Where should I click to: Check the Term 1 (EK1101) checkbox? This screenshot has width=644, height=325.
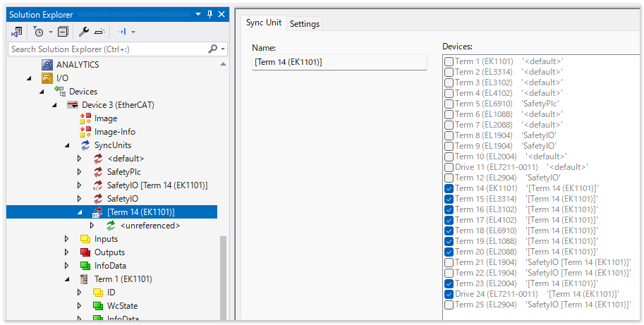449,61
